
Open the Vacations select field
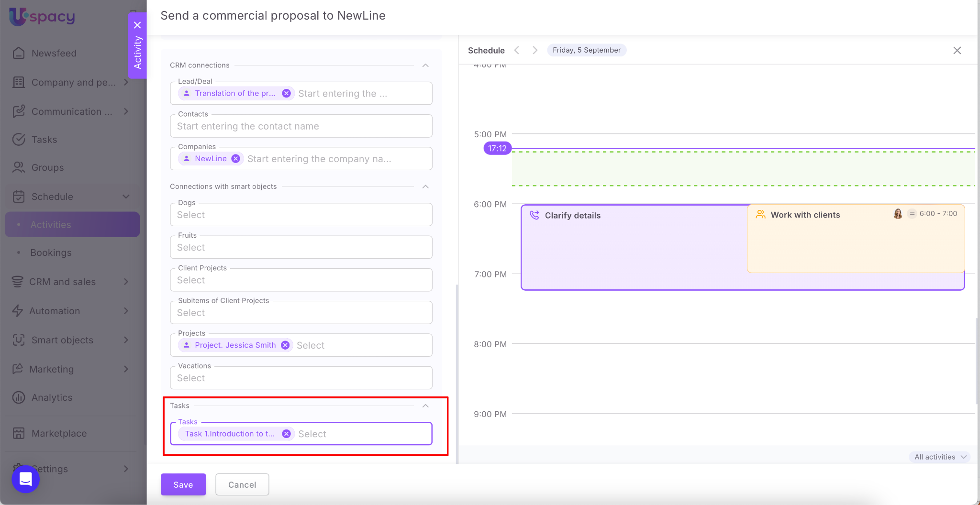tap(301, 378)
